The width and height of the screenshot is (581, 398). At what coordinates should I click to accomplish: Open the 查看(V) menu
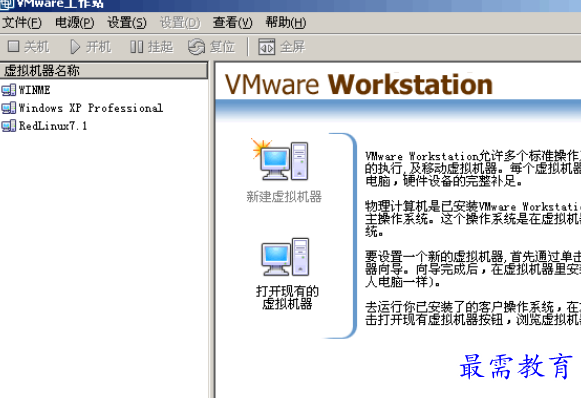coord(232,23)
